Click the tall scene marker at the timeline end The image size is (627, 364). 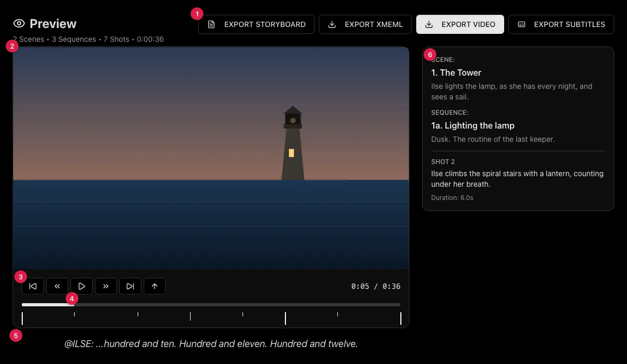point(400,319)
